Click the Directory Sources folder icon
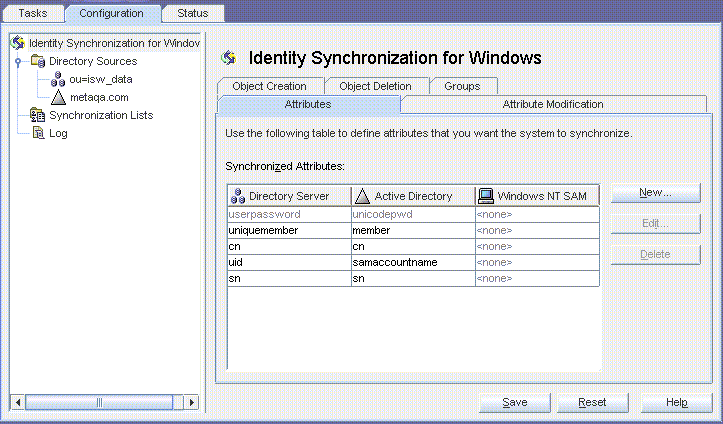Image resolution: width=723 pixels, height=424 pixels. click(x=38, y=61)
